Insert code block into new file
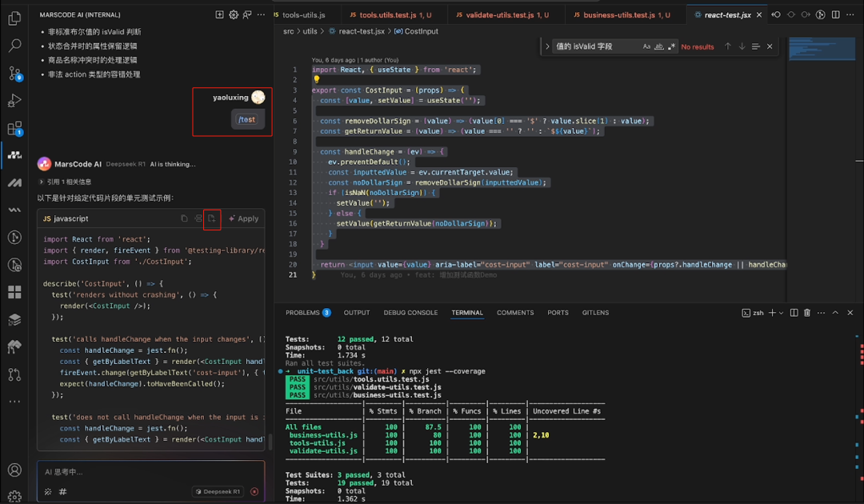864x504 pixels. click(211, 218)
